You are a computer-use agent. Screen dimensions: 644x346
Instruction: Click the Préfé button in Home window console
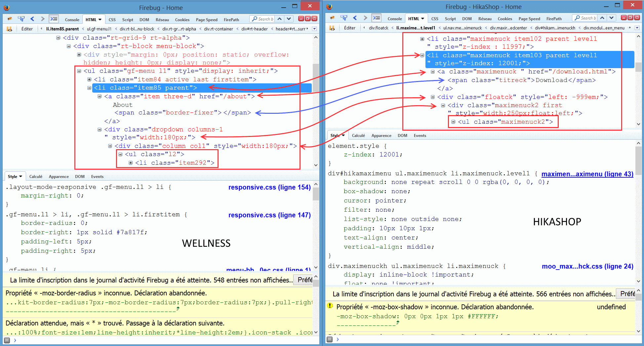click(x=303, y=280)
